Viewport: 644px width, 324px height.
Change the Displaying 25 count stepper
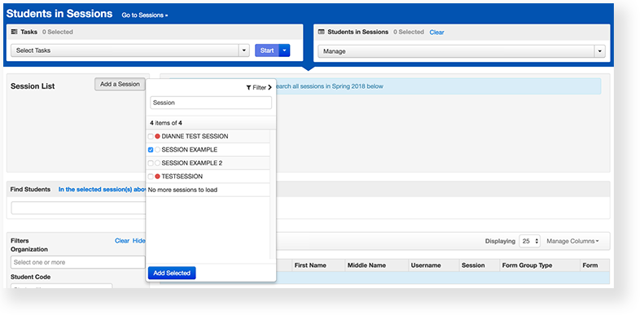pyautogui.click(x=530, y=241)
